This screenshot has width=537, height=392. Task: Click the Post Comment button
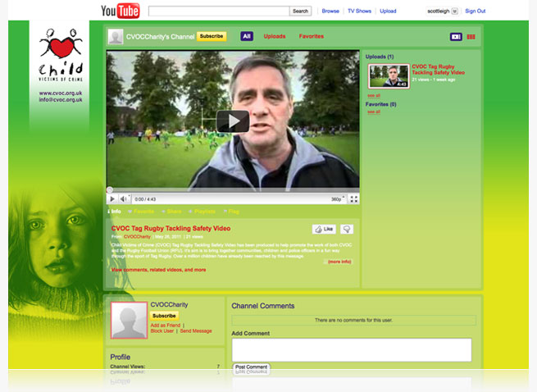(x=251, y=367)
